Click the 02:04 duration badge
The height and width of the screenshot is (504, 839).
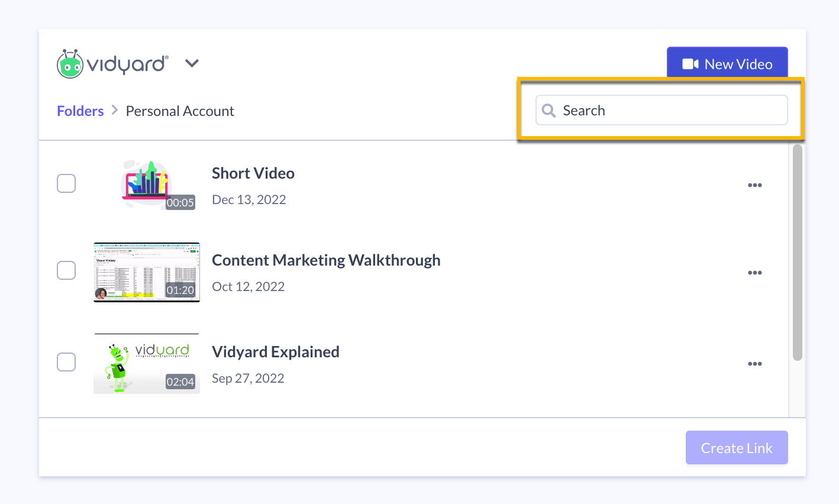180,382
